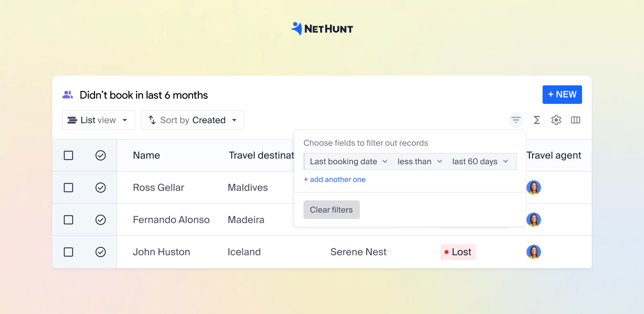Viewport: 644px width, 314px height.
Task: Click the column layout icon
Action: click(576, 120)
